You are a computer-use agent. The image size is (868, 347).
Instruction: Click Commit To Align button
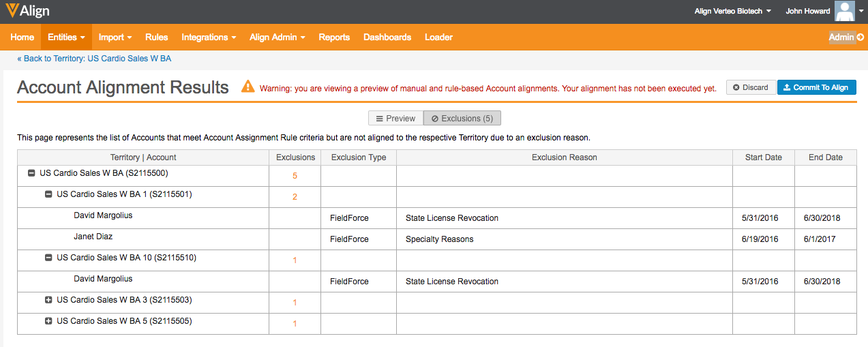[816, 87]
